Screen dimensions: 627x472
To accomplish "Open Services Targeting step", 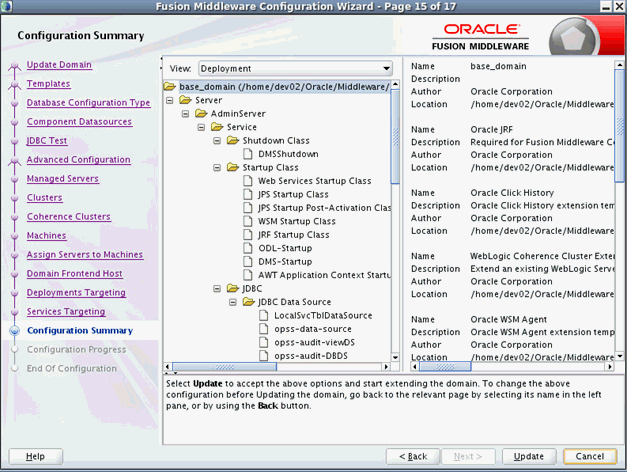I will tap(66, 312).
